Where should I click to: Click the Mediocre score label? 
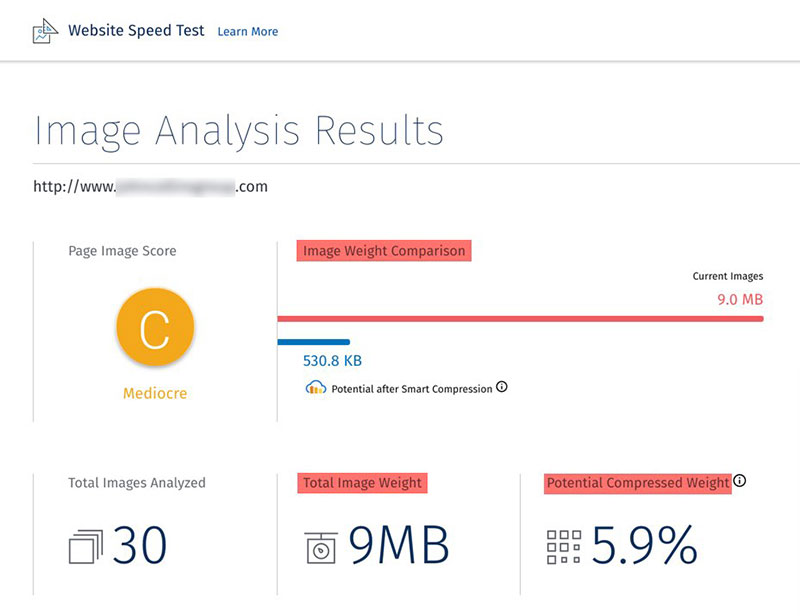[x=155, y=393]
